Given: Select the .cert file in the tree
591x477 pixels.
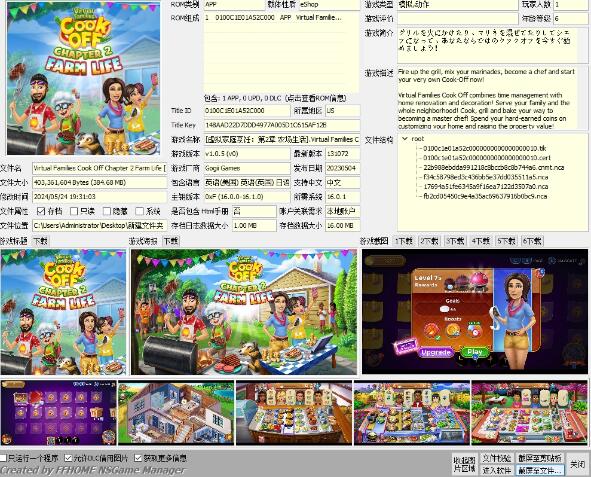Looking at the screenshot, I should click(x=487, y=158).
